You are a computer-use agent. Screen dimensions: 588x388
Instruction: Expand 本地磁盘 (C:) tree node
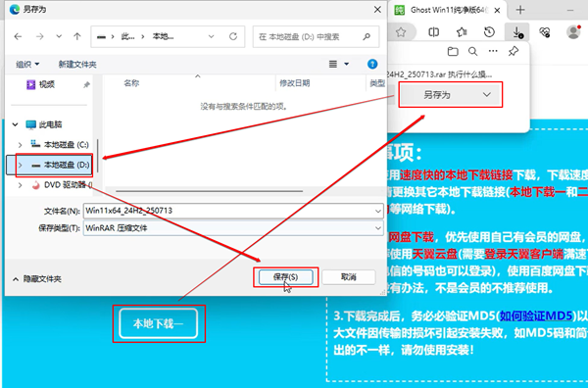point(21,145)
